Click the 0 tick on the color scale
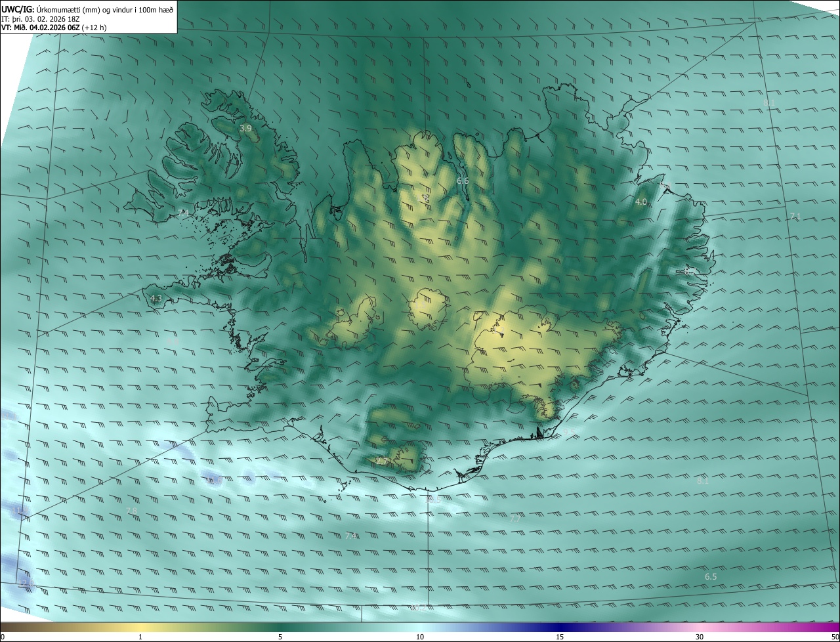The width and height of the screenshot is (840, 642). tap(3, 637)
